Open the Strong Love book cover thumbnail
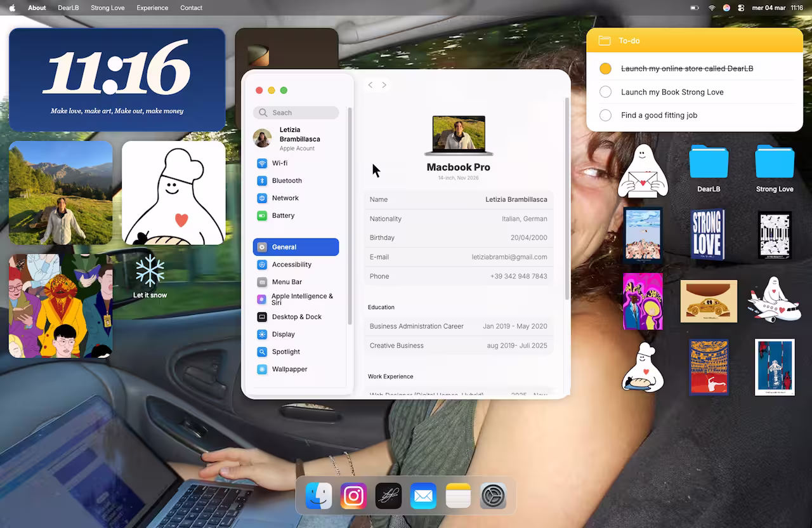Viewport: 812px width, 528px height. click(x=707, y=235)
